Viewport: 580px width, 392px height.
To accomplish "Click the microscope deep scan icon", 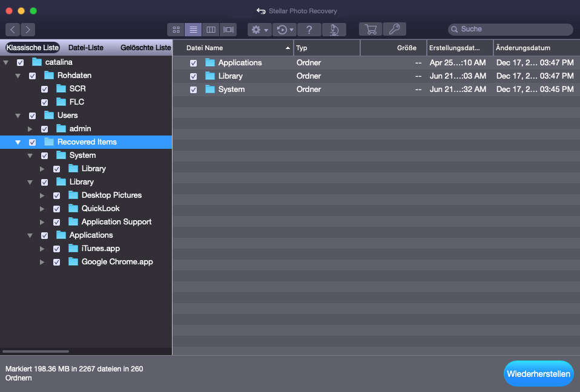I will 334,29.
